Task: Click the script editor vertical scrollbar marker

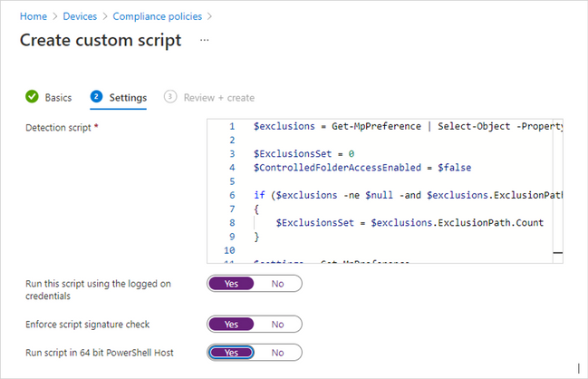Action: 557,252
